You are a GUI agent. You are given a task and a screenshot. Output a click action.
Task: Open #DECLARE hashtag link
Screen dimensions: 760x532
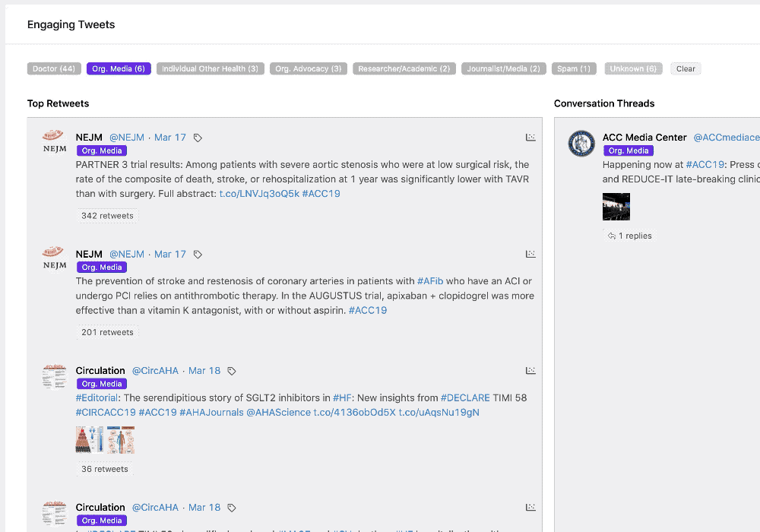pyautogui.click(x=465, y=397)
